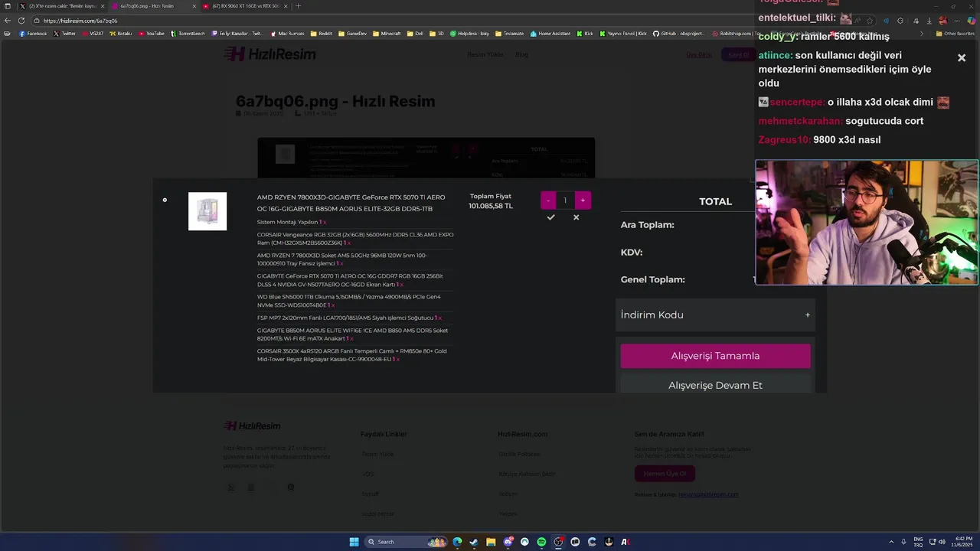Switch to the X tab

tap(63, 6)
